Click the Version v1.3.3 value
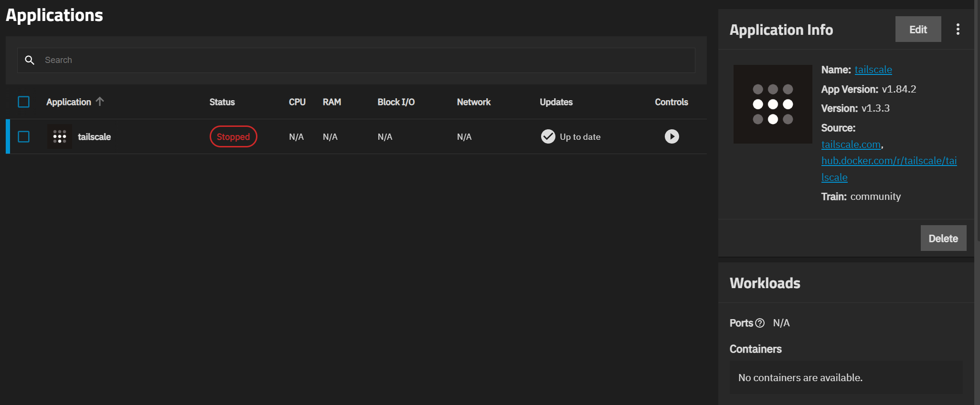 tap(875, 108)
